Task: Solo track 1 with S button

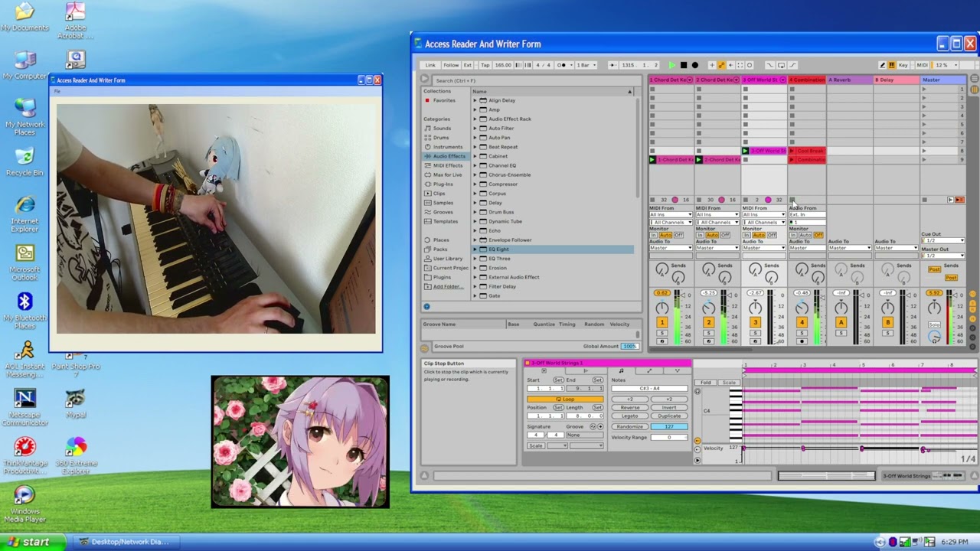Action: pos(662,334)
